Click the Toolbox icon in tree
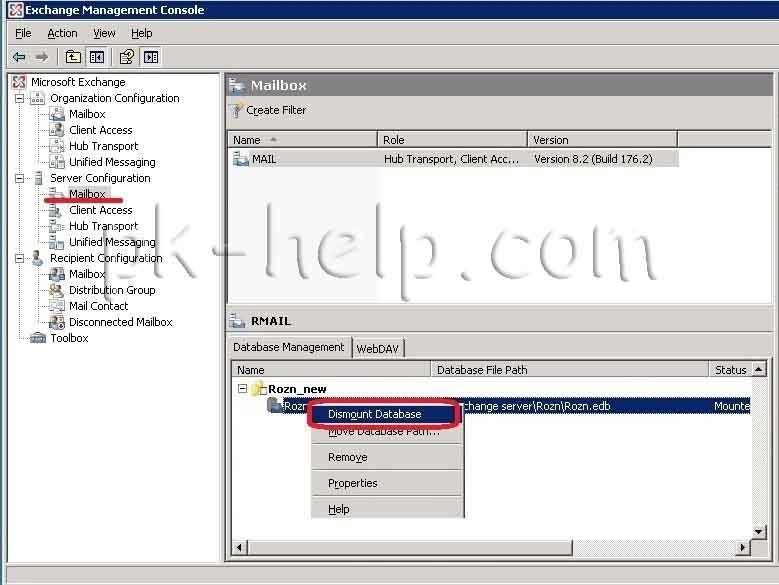The height and width of the screenshot is (585, 779). coord(38,338)
